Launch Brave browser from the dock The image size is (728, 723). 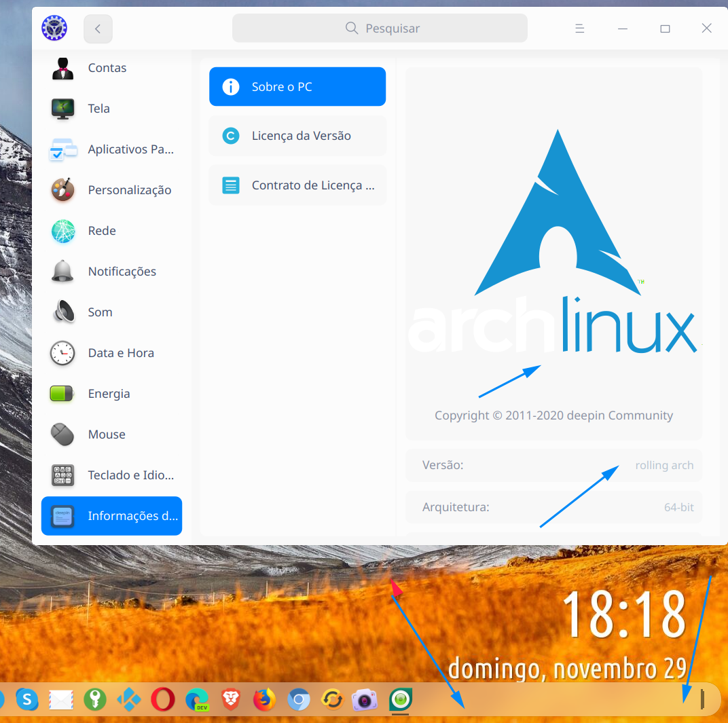[x=230, y=699]
